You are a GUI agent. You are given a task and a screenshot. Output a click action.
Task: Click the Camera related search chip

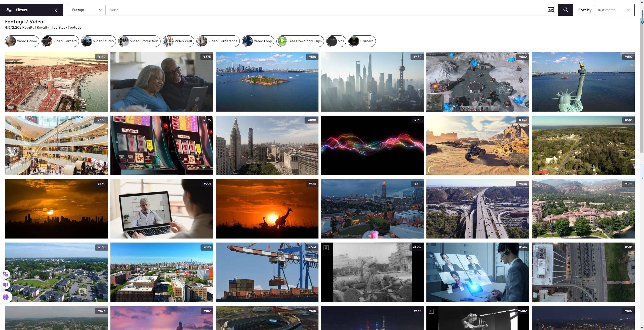pyautogui.click(x=362, y=41)
